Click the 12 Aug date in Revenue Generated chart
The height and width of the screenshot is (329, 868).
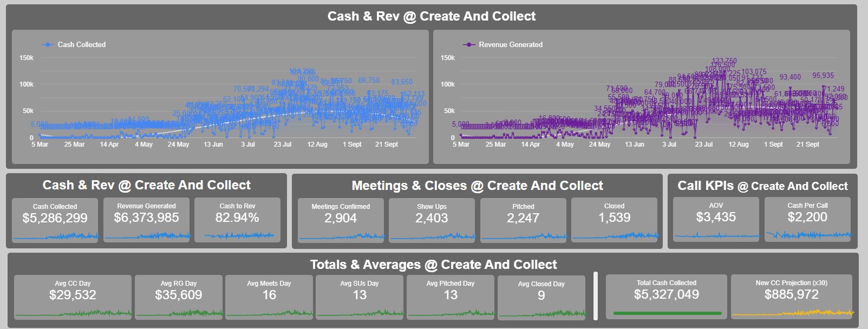[x=739, y=144]
